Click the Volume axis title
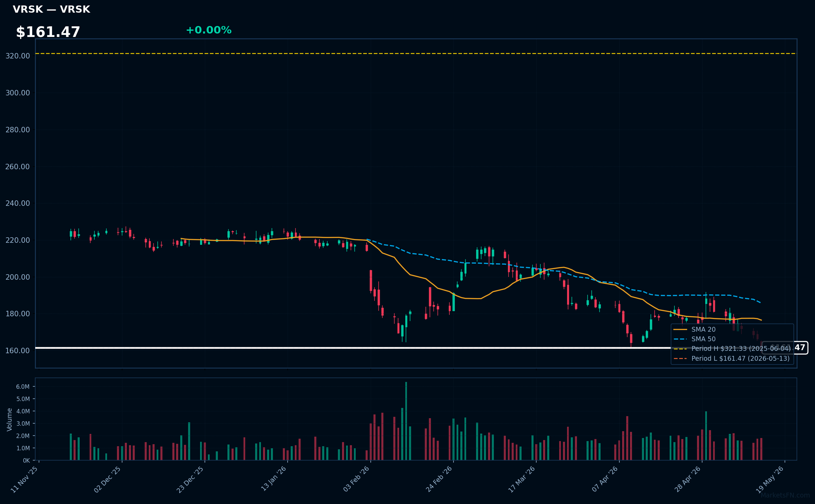This screenshot has width=815, height=504. pyautogui.click(x=10, y=420)
